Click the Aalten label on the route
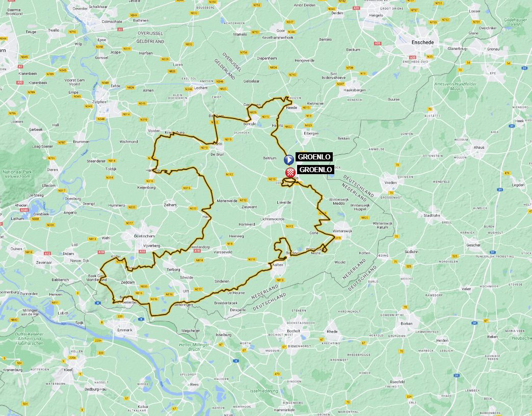 (x=278, y=265)
